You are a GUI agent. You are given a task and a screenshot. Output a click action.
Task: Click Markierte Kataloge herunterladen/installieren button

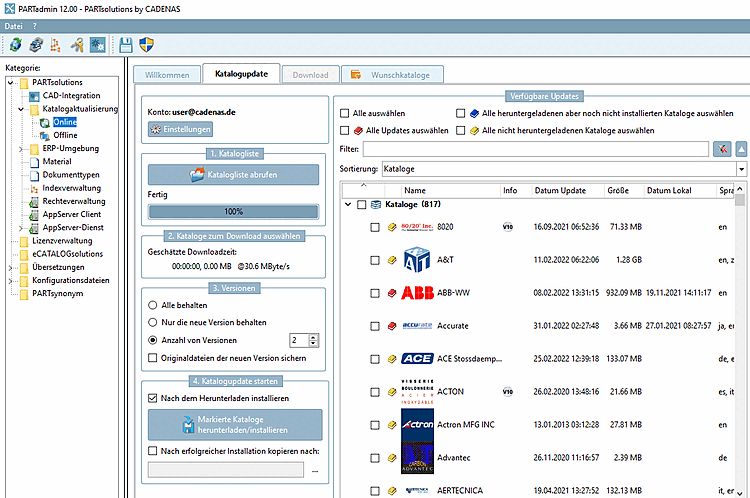click(x=235, y=425)
